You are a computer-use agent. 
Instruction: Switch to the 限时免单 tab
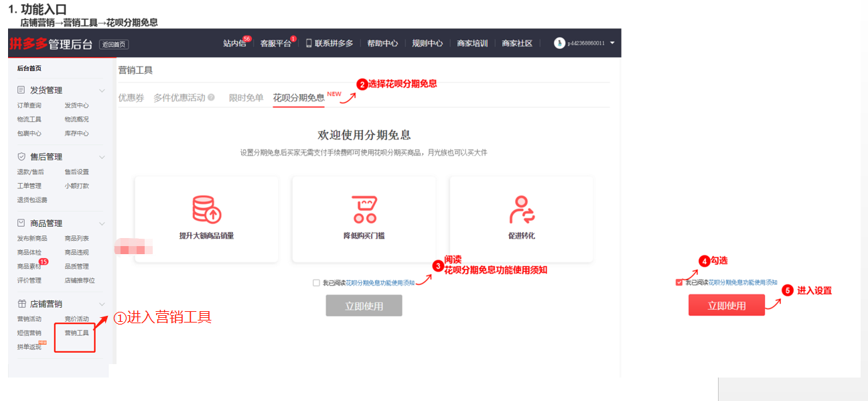coord(246,98)
